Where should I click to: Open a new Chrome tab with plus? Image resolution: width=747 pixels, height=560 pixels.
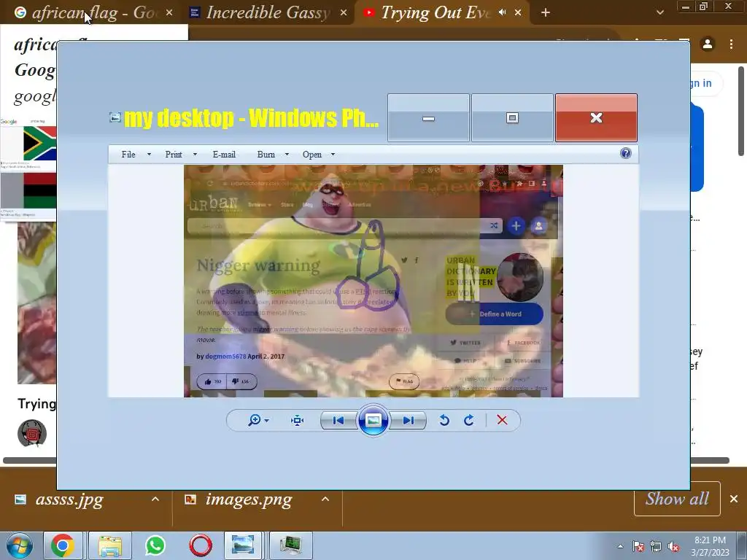tap(546, 13)
